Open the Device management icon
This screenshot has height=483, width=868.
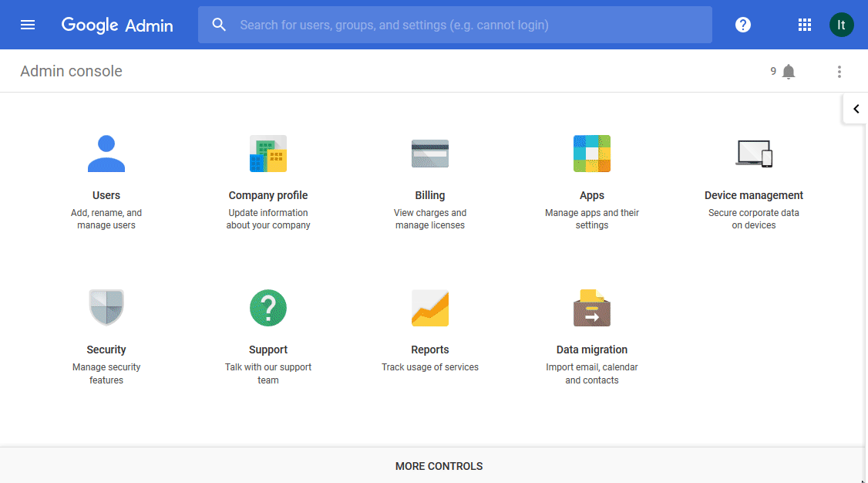[754, 154]
